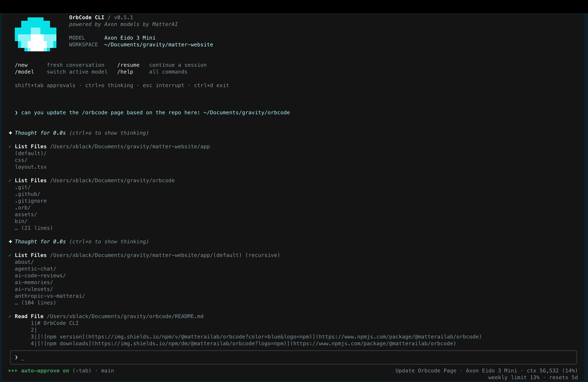Click 'Axon Eido 3 Mini' in the status bar
588x382 pixels.
coord(491,371)
